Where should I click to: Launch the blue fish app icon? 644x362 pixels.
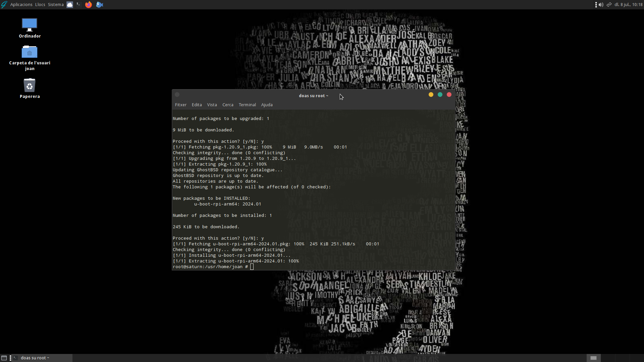tap(100, 5)
